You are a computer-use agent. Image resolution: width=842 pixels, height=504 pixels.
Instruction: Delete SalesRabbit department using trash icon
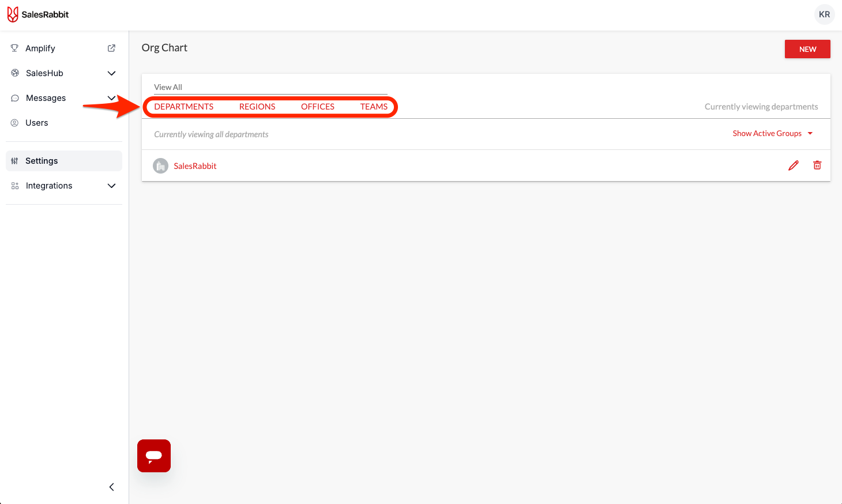(817, 166)
